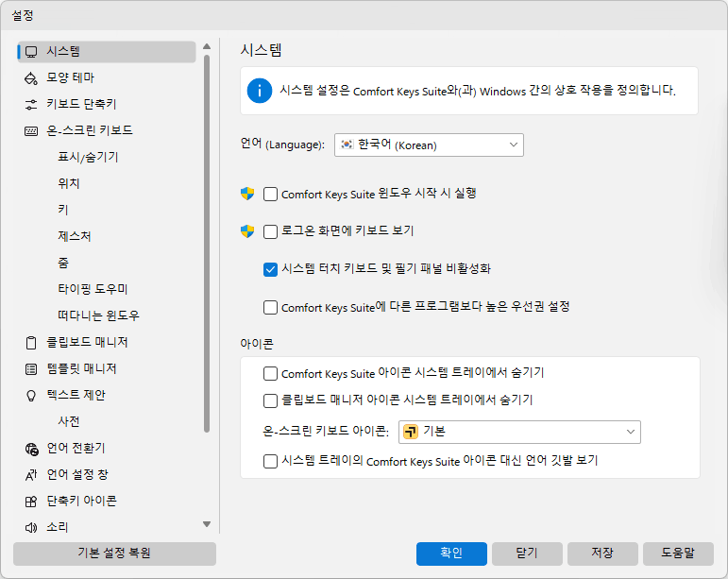The width and height of the screenshot is (728, 579).
Task: Select 사전 sub-item
Action: coord(69,421)
